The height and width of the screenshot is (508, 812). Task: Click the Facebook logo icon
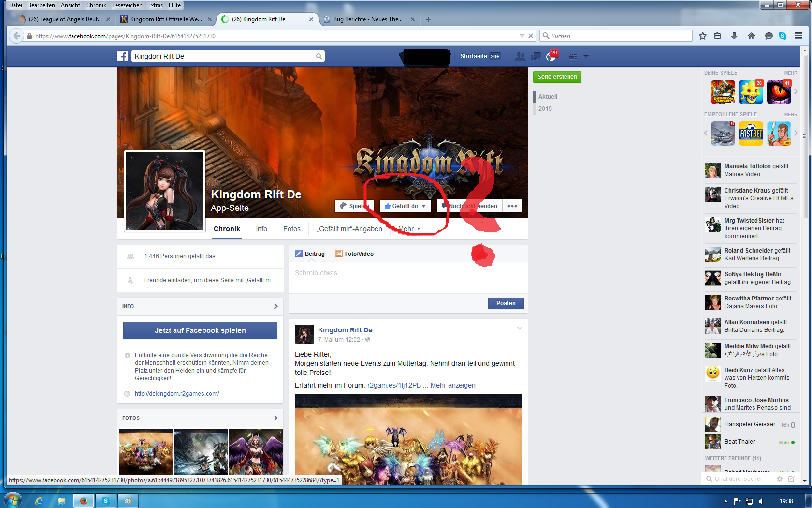(122, 56)
